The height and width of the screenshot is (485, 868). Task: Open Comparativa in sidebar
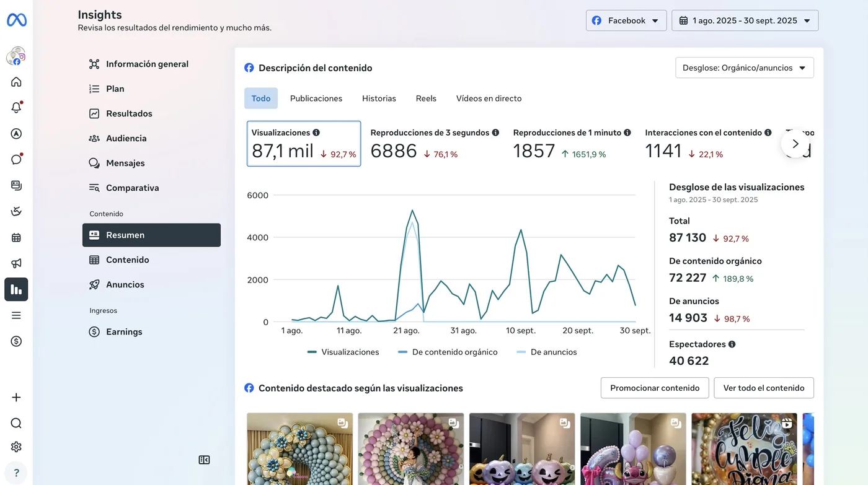(x=151, y=188)
